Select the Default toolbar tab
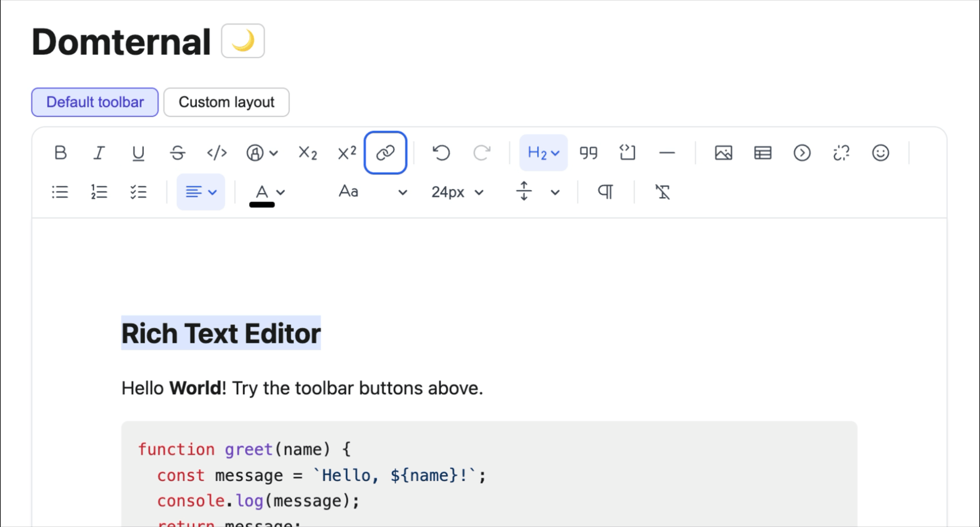This screenshot has height=527, width=980. click(94, 102)
